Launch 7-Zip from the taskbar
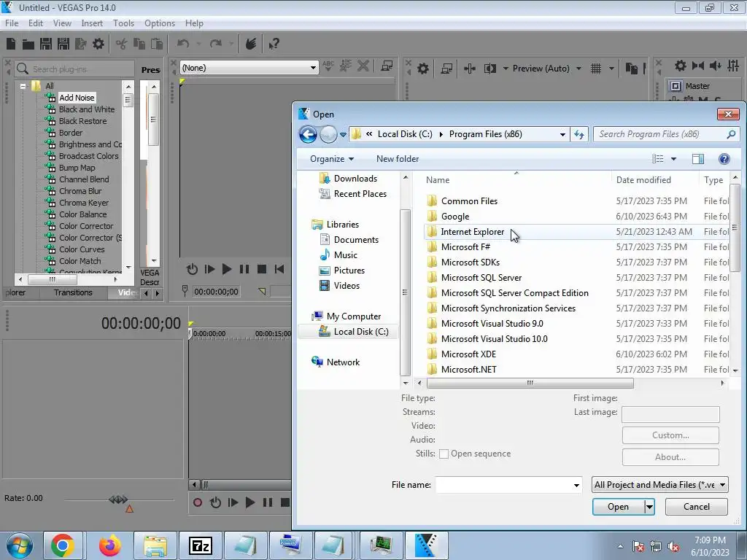This screenshot has width=747, height=560. [201, 545]
